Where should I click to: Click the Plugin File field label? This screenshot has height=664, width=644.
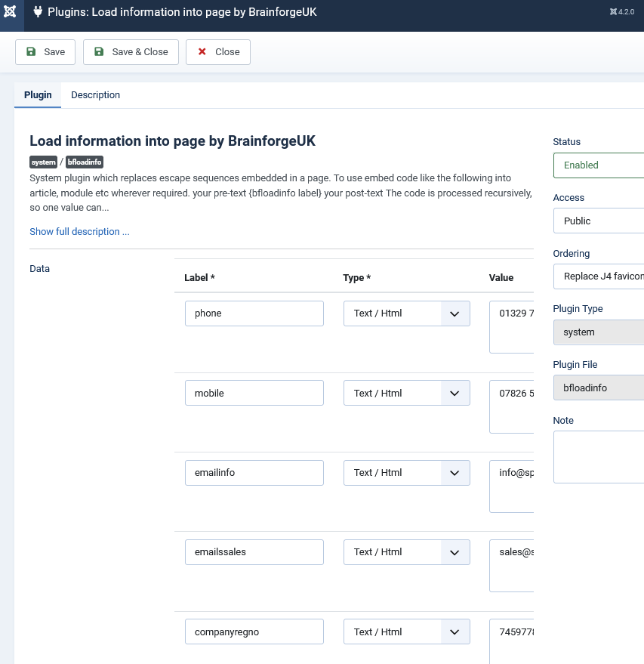575,365
